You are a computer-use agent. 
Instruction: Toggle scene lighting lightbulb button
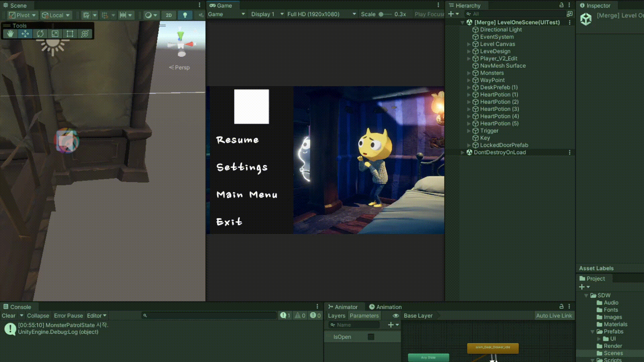pos(185,15)
